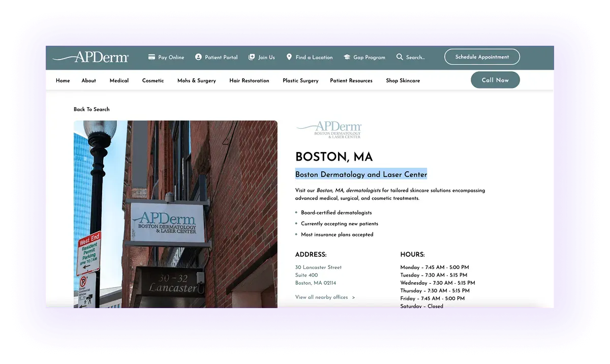The height and width of the screenshot is (364, 610).
Task: Click the Saturday - Closed hours
Action: pyautogui.click(x=422, y=306)
